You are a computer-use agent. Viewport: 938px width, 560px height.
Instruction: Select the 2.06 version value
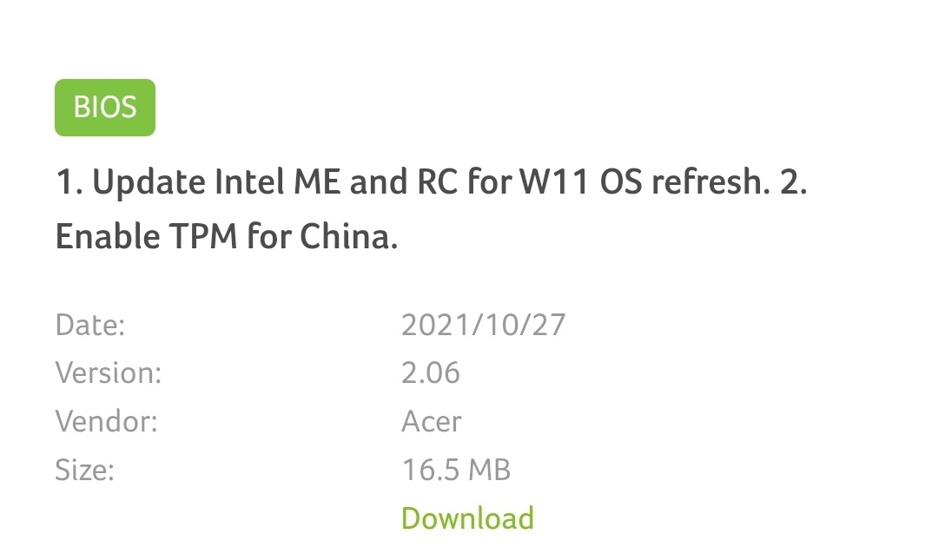pos(431,372)
